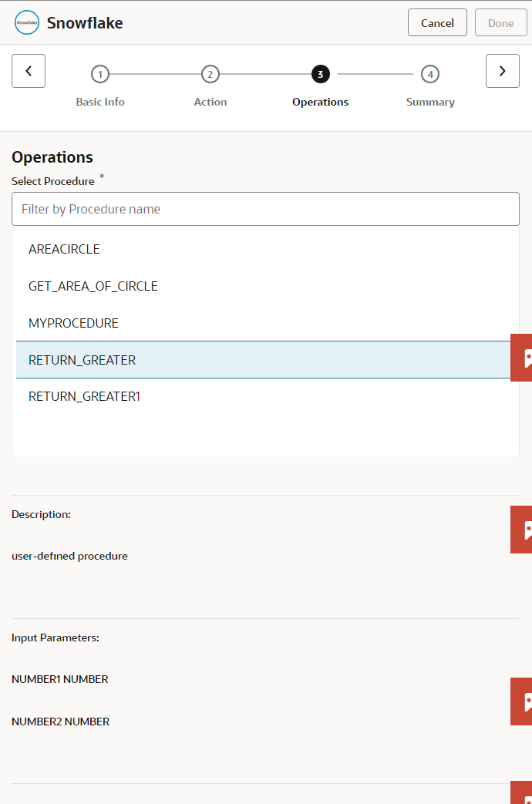
Task: Click the red icon beside RETURN_GREATER
Action: click(522, 358)
